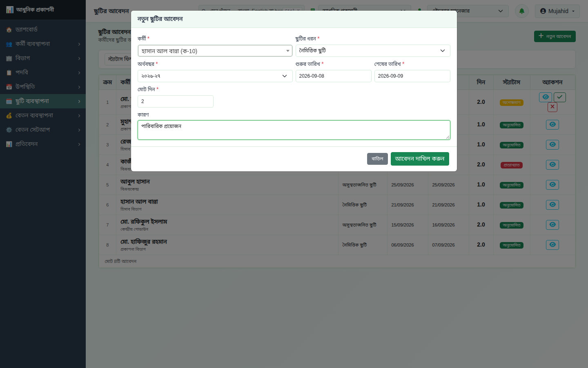588x368 pixels.
Task: Submit with আবেদন দাখিল করুন button
Action: click(420, 159)
